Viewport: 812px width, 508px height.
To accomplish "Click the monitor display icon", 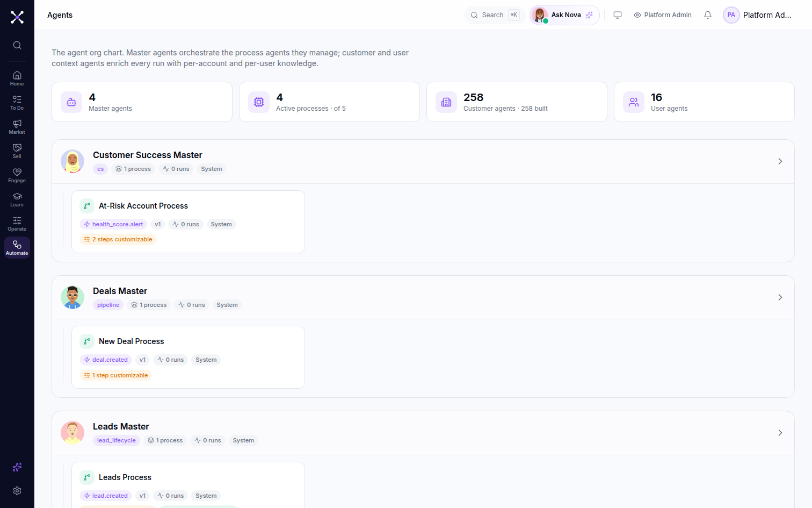I will [x=618, y=15].
